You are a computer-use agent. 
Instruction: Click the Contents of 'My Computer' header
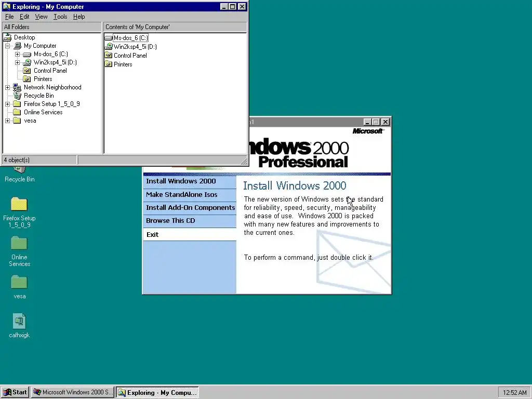(175, 27)
